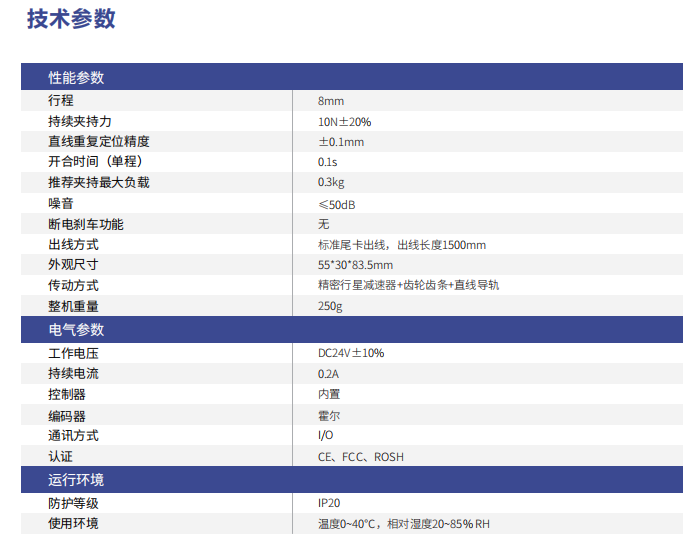Click the 编码器 row label
This screenshot has width=689, height=547.
[67, 415]
